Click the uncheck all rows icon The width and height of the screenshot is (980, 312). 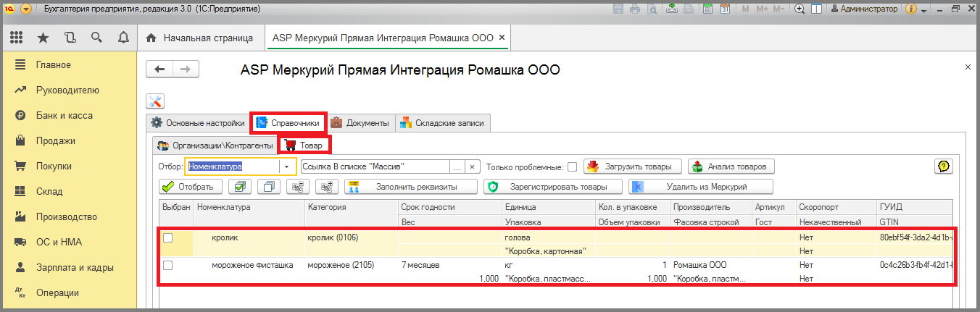point(269,187)
